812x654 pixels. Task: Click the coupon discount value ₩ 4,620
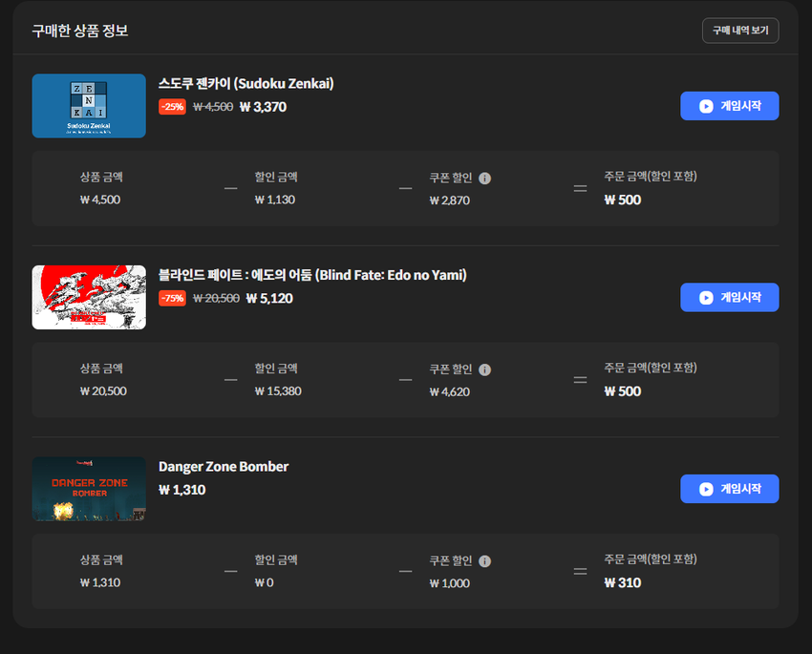click(450, 392)
